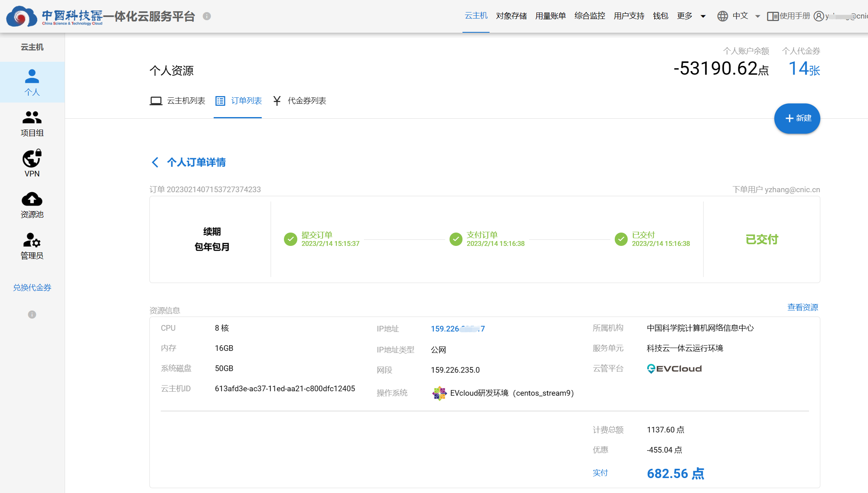
Task: Click the 14张 personal voucher count
Action: click(804, 69)
